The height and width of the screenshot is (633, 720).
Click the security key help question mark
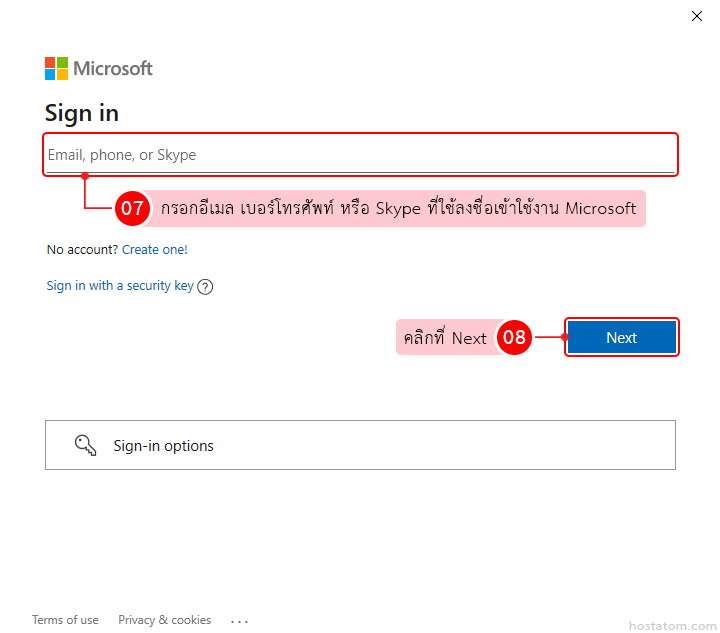(205, 287)
